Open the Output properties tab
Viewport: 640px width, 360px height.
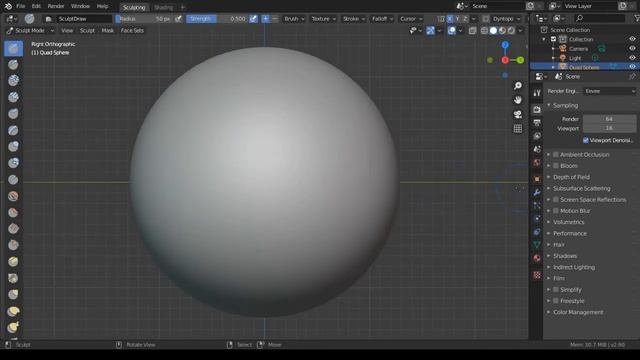[537, 122]
